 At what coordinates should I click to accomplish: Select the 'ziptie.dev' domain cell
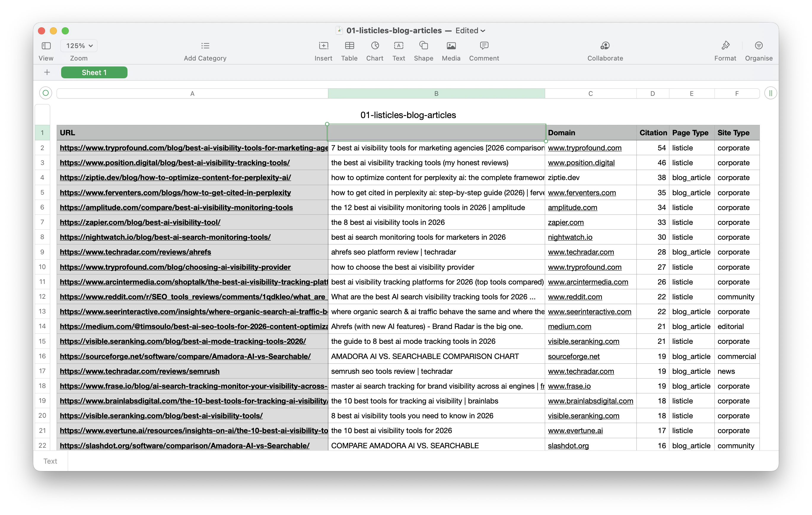pos(590,177)
